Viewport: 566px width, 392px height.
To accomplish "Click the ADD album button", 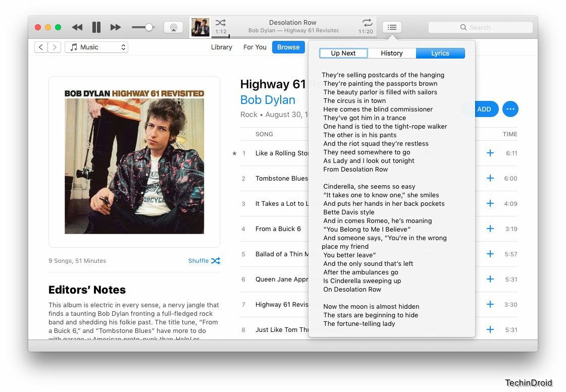I will coord(483,109).
